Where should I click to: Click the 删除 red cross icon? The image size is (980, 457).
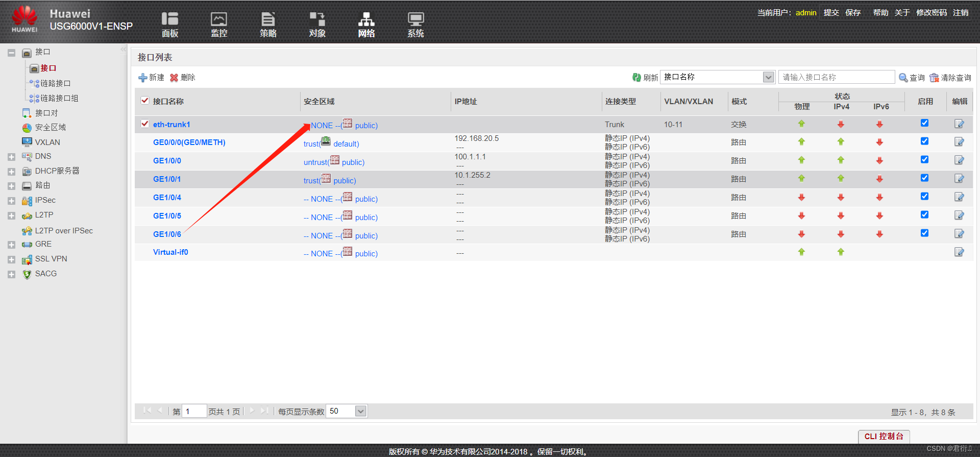pyautogui.click(x=174, y=78)
